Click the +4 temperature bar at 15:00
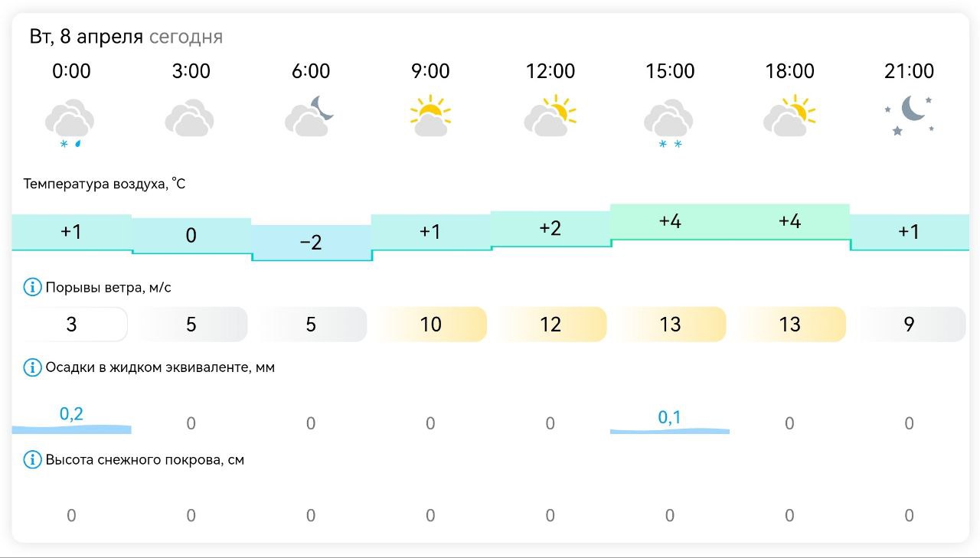 [670, 222]
